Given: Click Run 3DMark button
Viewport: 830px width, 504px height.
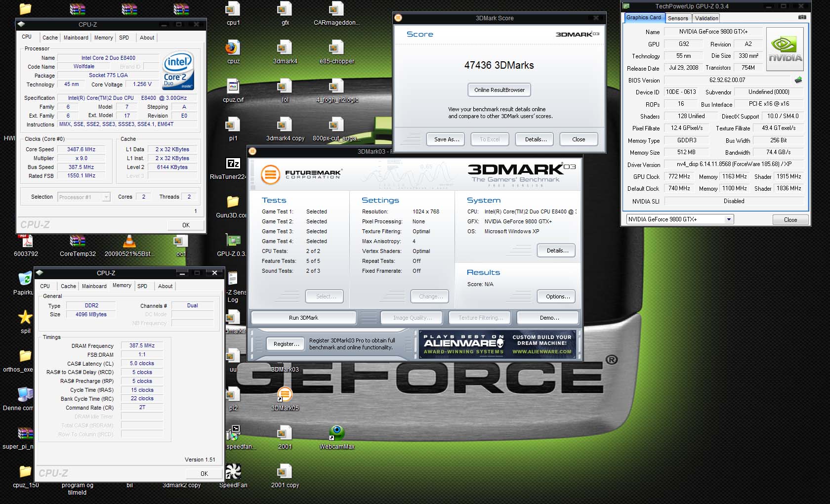Looking at the screenshot, I should click(x=303, y=318).
